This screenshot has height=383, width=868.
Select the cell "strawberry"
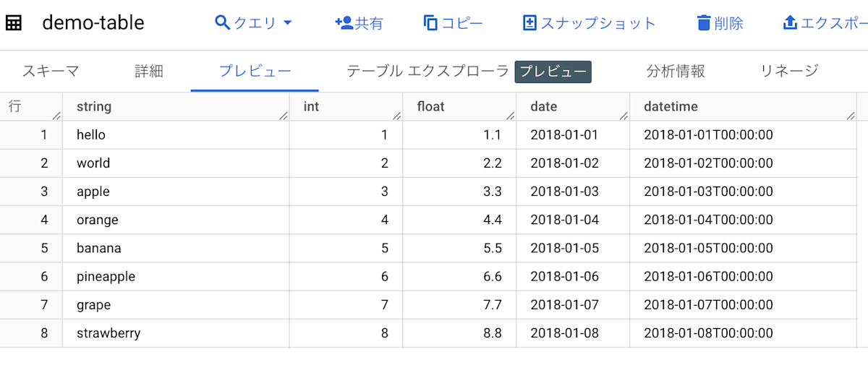click(x=176, y=333)
